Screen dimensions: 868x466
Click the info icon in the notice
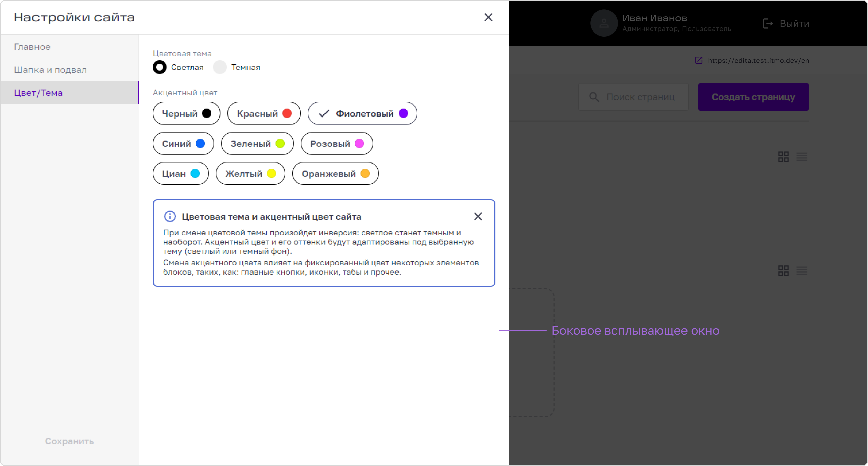(x=170, y=216)
